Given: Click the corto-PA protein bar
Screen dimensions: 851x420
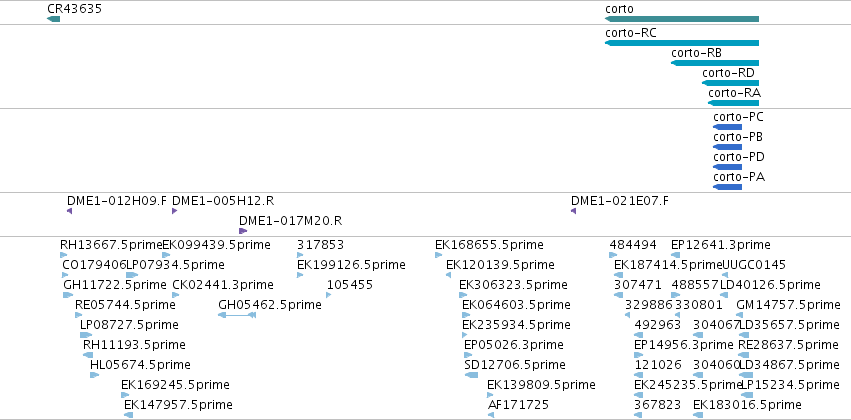Looking at the screenshot, I should click(x=727, y=187).
